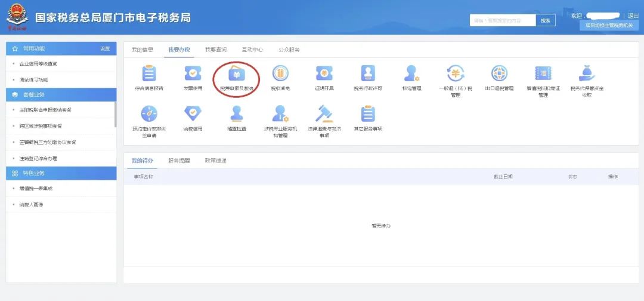644x301 pixels.
Task: Open 增值税一表集成 in sidebar
Action: [36, 189]
